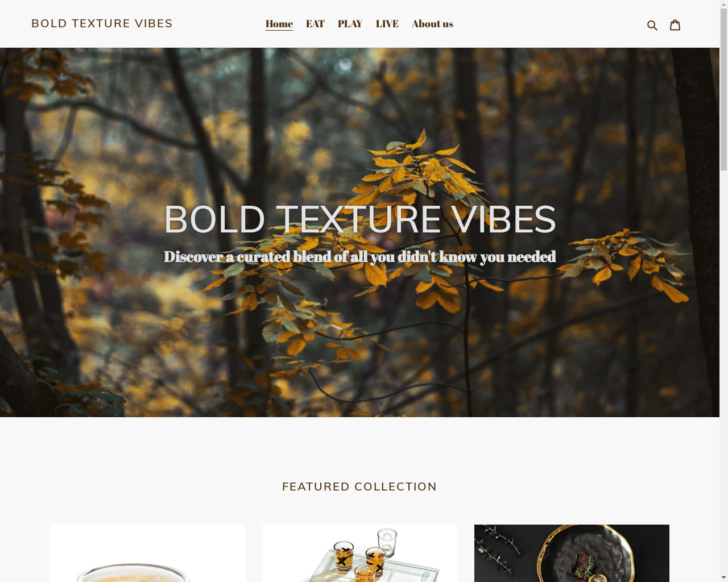Open the shopping cart bag icon
The height and width of the screenshot is (582, 728).
[675, 24]
